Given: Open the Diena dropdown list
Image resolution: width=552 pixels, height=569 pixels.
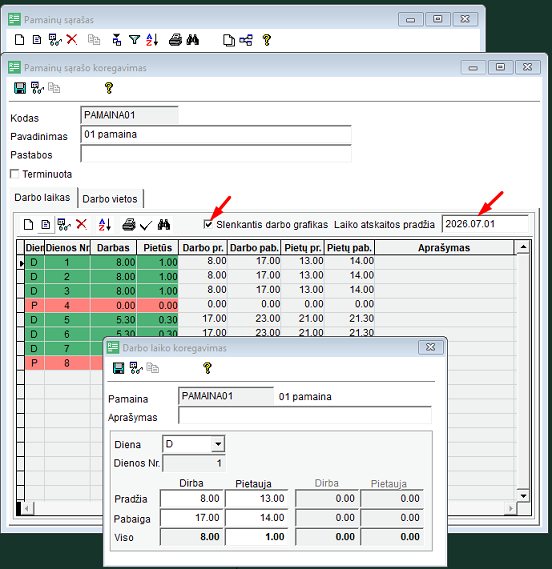Looking at the screenshot, I should click(x=218, y=444).
